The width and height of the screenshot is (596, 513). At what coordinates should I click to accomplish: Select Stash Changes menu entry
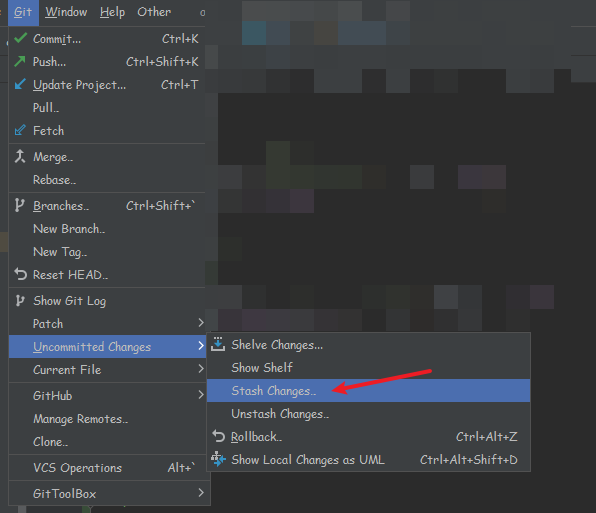tap(368, 390)
